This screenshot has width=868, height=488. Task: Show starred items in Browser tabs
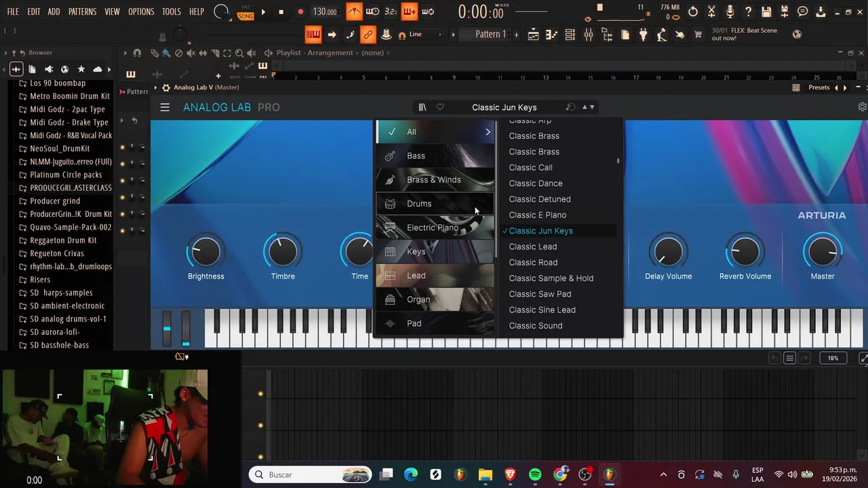81,69
